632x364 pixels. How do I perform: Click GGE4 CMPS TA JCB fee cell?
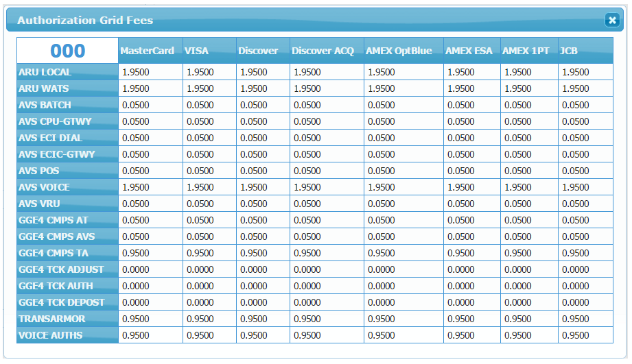pyautogui.click(x=585, y=254)
